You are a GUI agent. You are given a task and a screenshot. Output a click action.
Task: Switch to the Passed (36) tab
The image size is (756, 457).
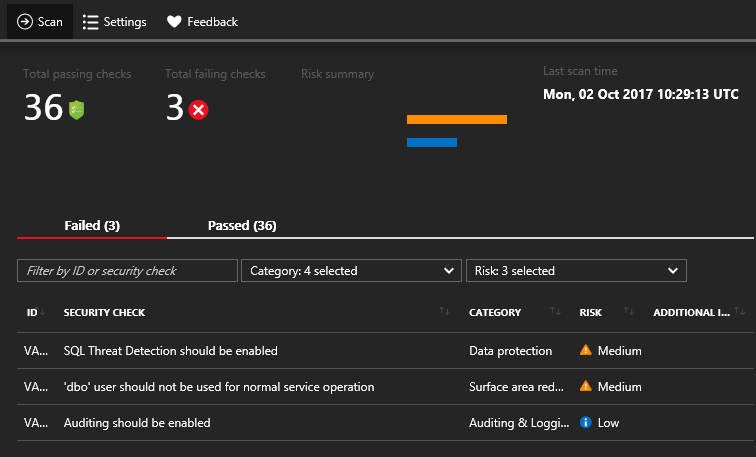pos(242,226)
